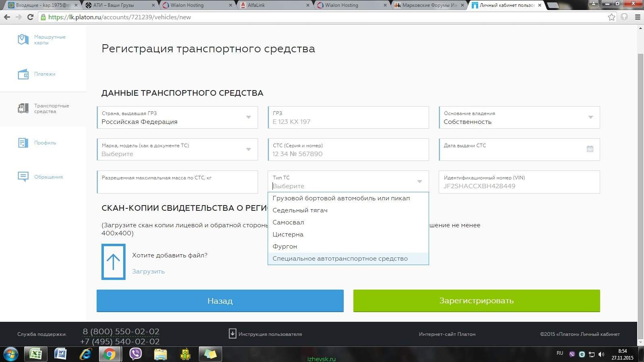Focus the ГРЗ number input field

pos(348,121)
